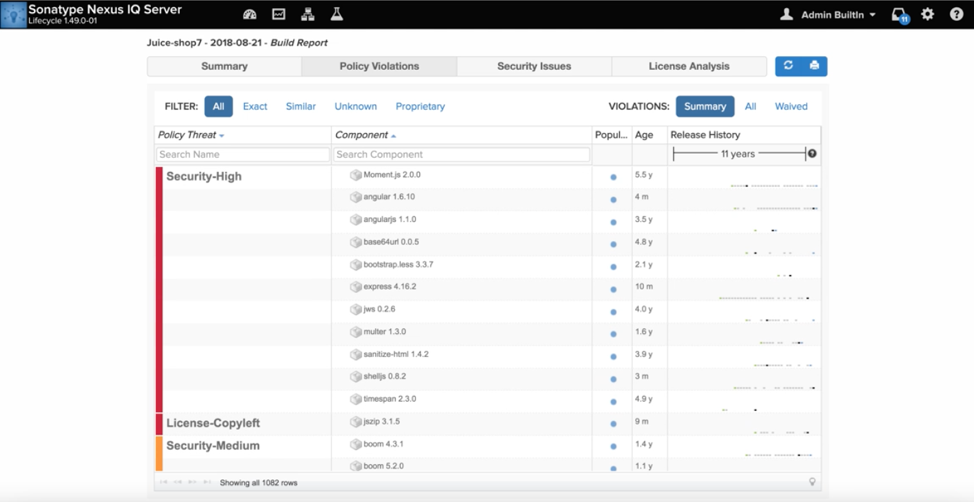Print the build report
The height and width of the screenshot is (502, 974).
click(x=814, y=66)
